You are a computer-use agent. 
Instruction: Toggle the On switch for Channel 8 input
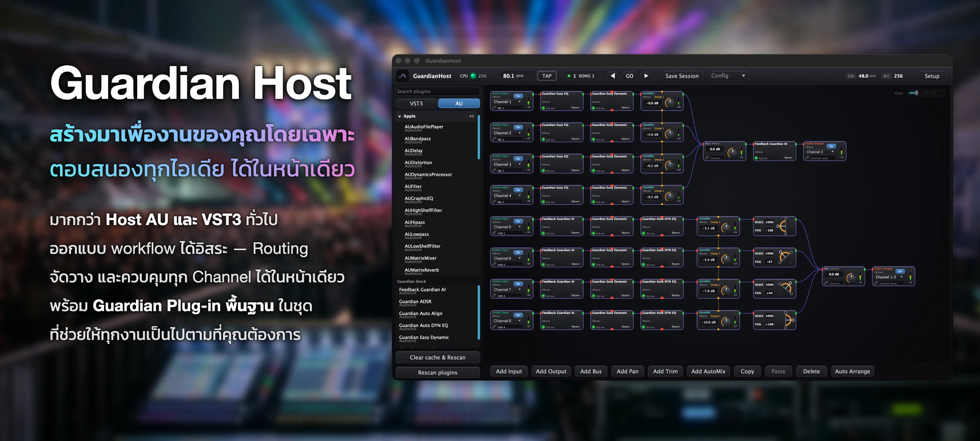click(x=518, y=315)
